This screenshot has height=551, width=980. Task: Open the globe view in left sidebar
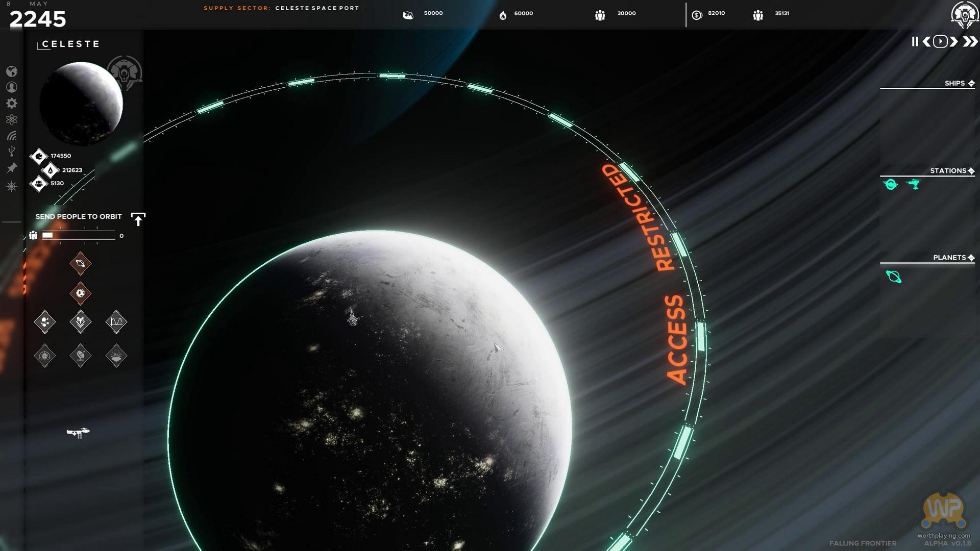tap(12, 71)
